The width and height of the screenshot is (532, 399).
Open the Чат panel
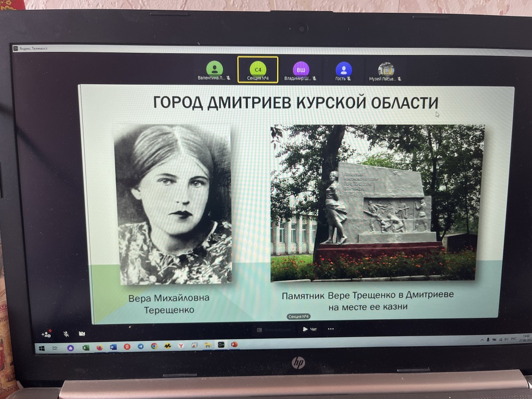coord(309,329)
